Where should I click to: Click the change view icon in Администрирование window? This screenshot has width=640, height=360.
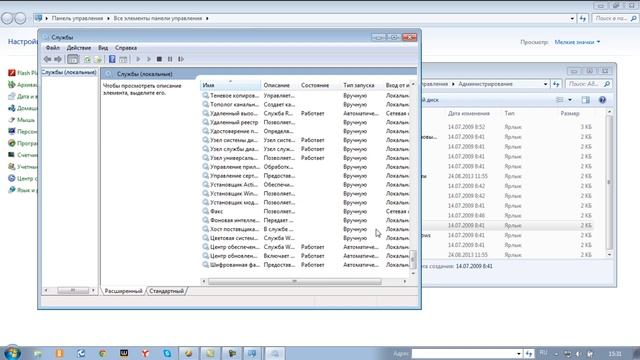pyautogui.click(x=560, y=100)
